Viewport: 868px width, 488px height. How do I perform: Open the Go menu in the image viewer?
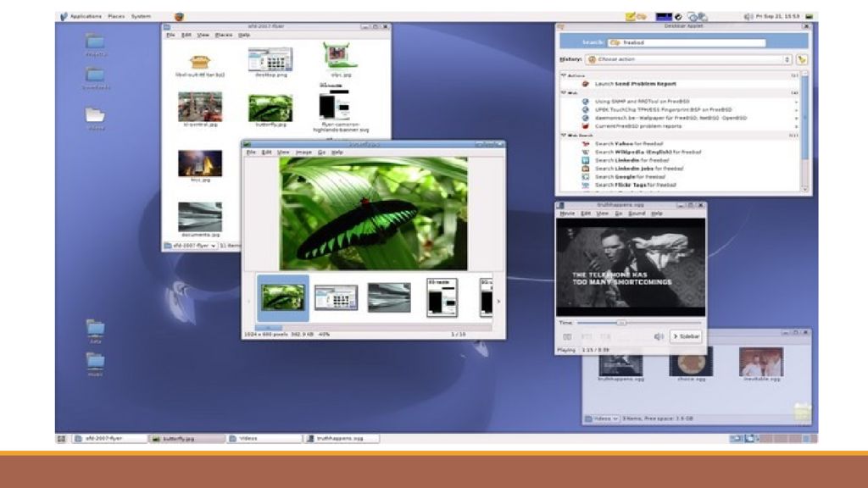coord(321,152)
